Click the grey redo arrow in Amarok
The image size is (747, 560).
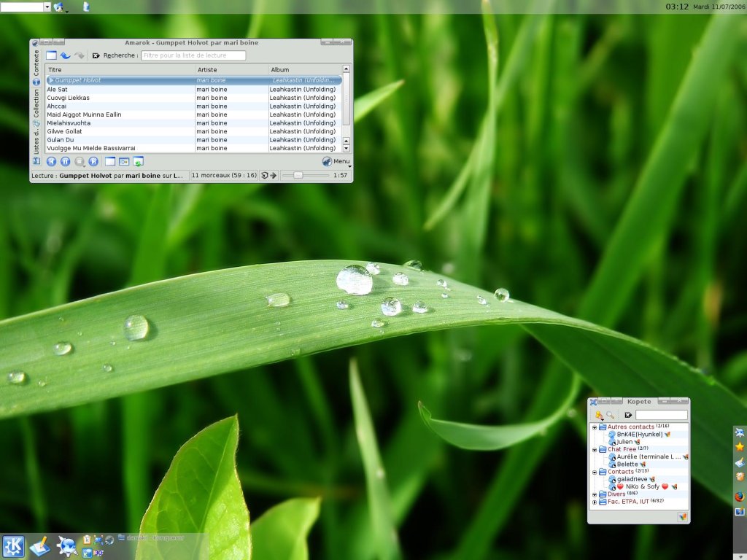(79, 55)
